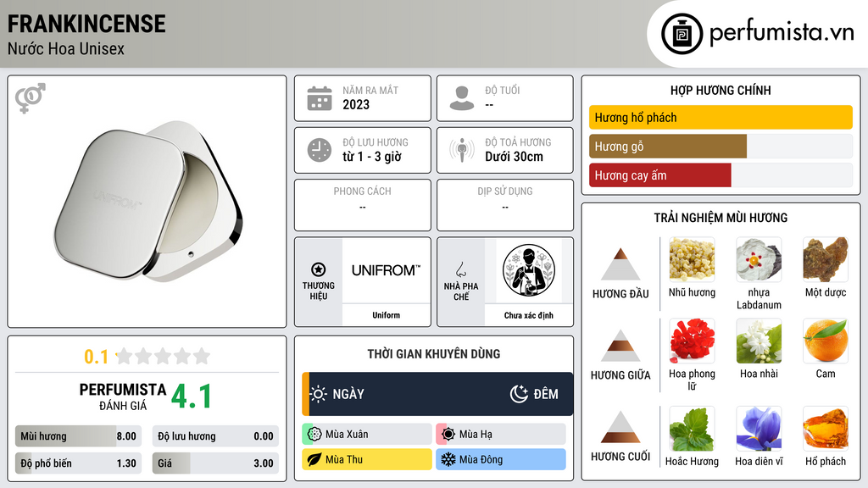Click the Giá 3.00 rating bar
Image resolution: width=868 pixels, height=488 pixels.
(x=215, y=463)
